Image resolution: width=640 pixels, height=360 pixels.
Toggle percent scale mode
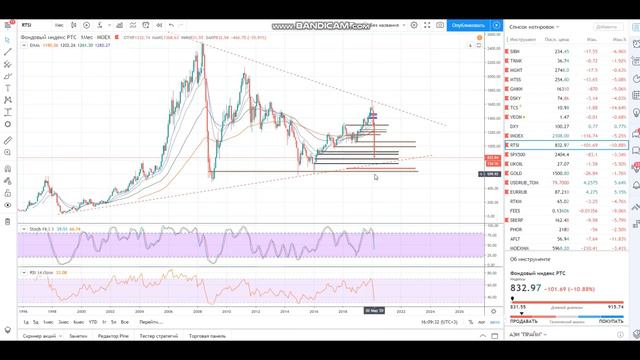[x=471, y=322]
